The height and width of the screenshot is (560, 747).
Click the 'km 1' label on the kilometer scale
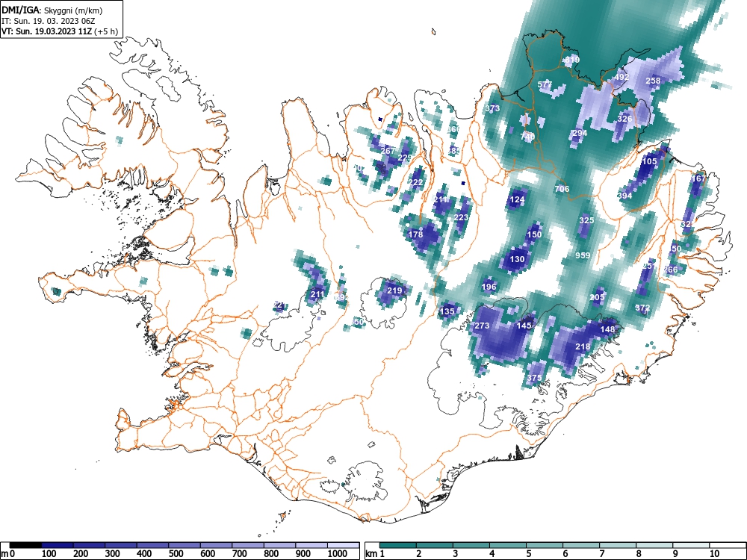click(374, 554)
